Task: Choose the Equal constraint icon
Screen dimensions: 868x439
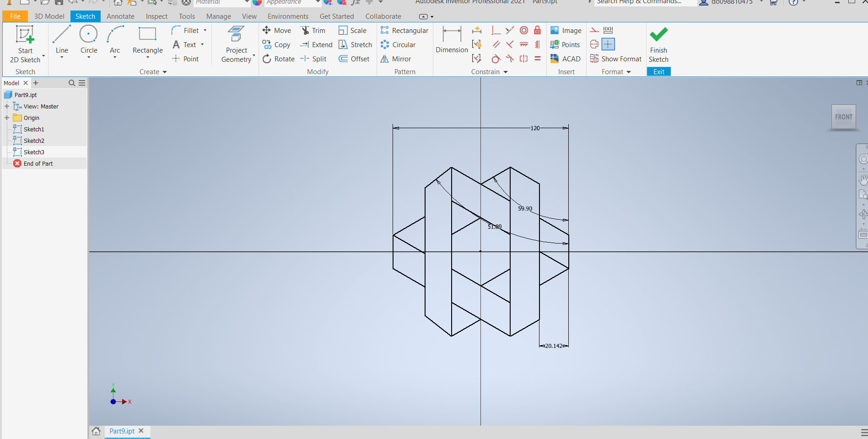Action: 538,59
